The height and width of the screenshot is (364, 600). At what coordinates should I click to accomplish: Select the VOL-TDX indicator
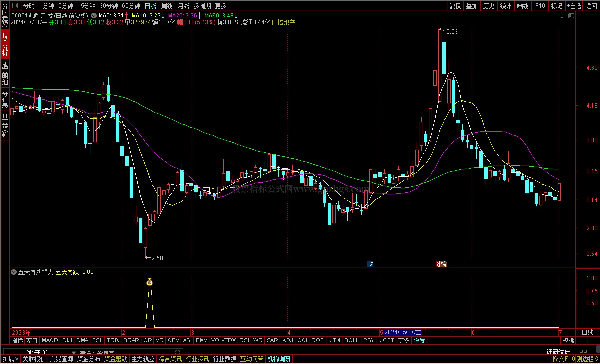tap(223, 340)
